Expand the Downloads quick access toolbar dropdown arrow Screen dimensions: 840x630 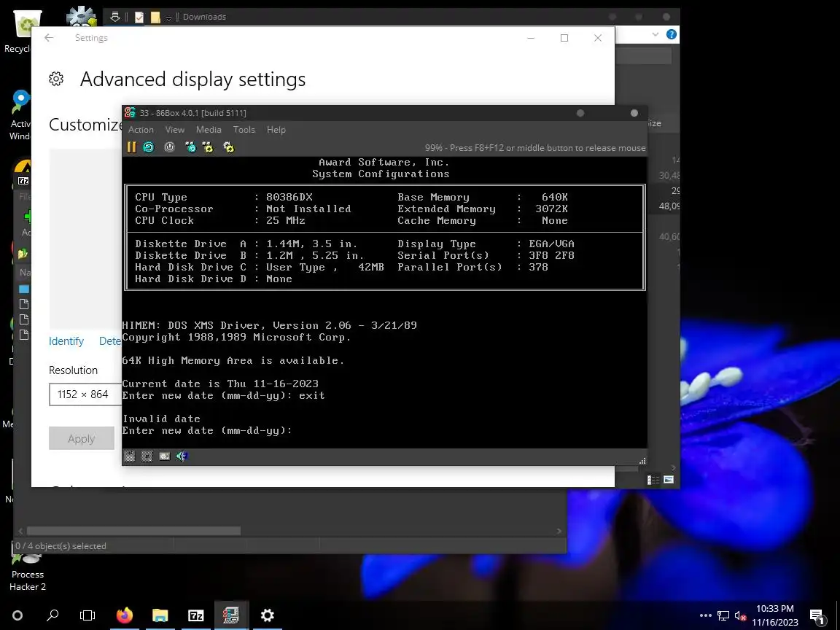pos(168,17)
